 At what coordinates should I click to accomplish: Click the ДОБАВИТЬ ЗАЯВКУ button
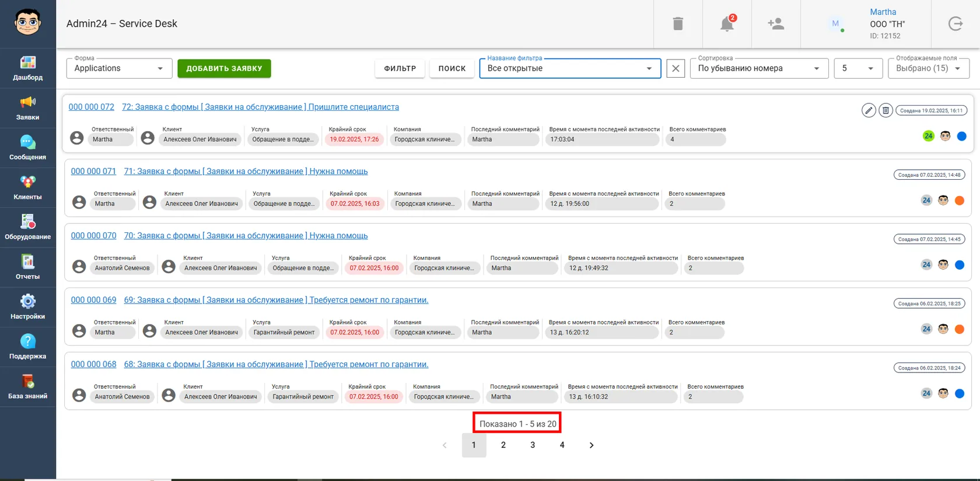click(224, 68)
